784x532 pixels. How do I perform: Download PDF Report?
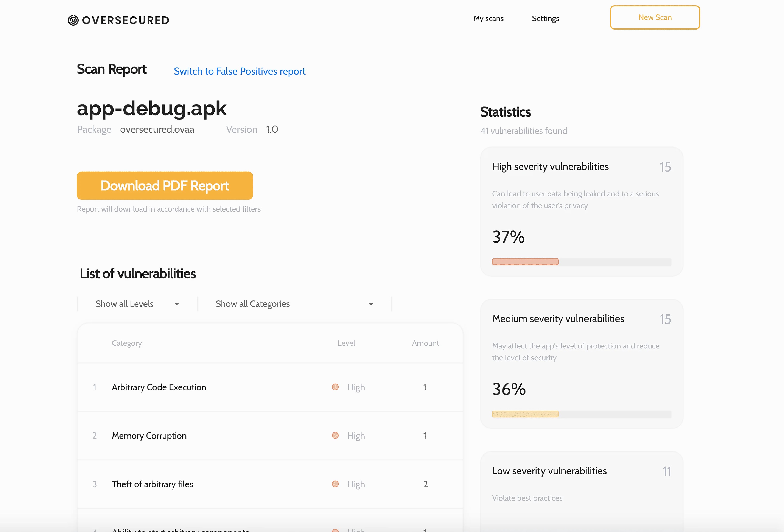coord(165,185)
